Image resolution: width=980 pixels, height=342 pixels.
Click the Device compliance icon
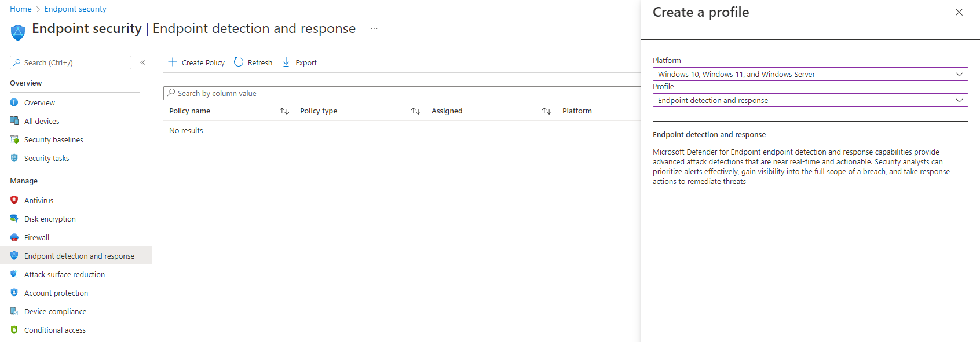click(x=14, y=311)
